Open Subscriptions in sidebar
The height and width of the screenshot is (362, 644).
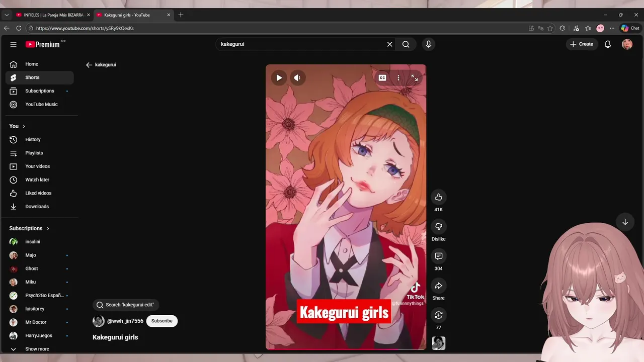point(39,91)
